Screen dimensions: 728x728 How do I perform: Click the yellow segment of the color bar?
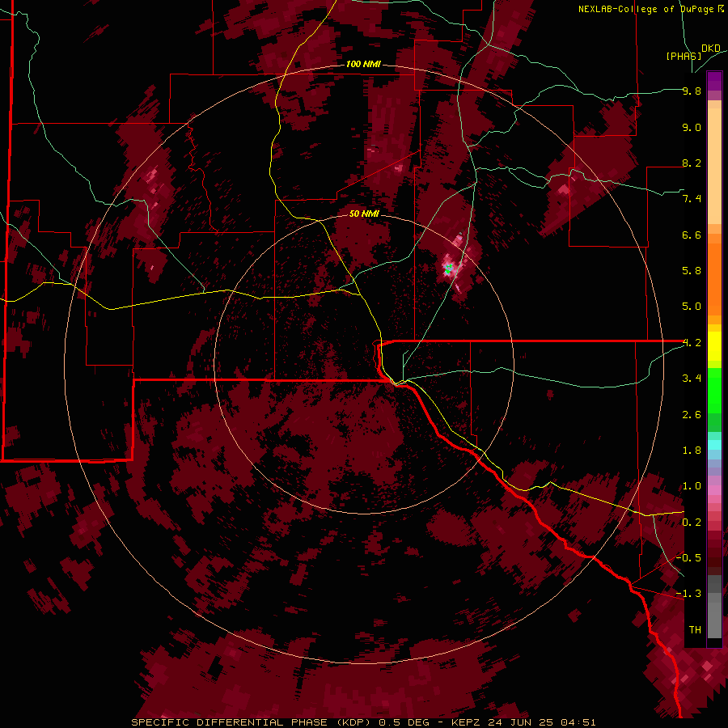click(714, 346)
